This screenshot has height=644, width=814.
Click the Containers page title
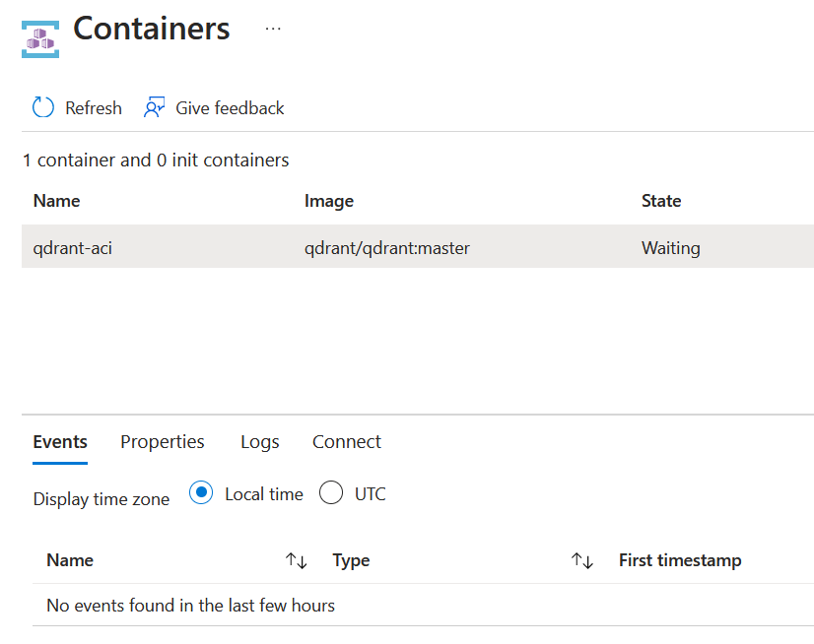coord(152,29)
